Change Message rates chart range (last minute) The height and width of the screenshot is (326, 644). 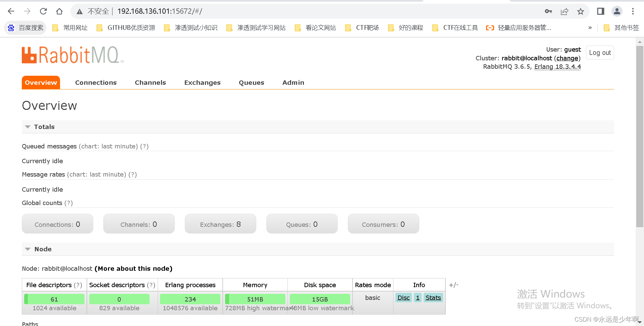click(x=97, y=175)
